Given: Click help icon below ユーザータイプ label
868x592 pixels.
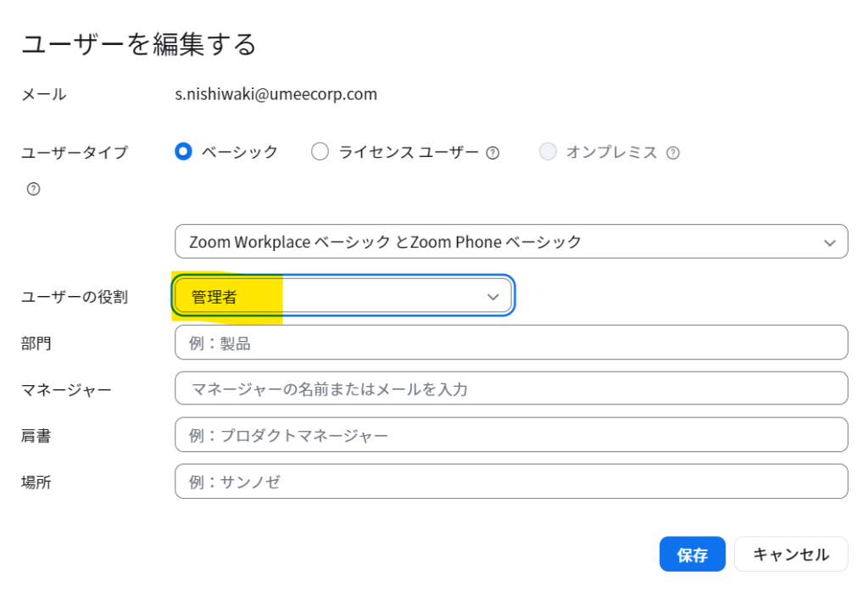Looking at the screenshot, I should [x=33, y=188].
